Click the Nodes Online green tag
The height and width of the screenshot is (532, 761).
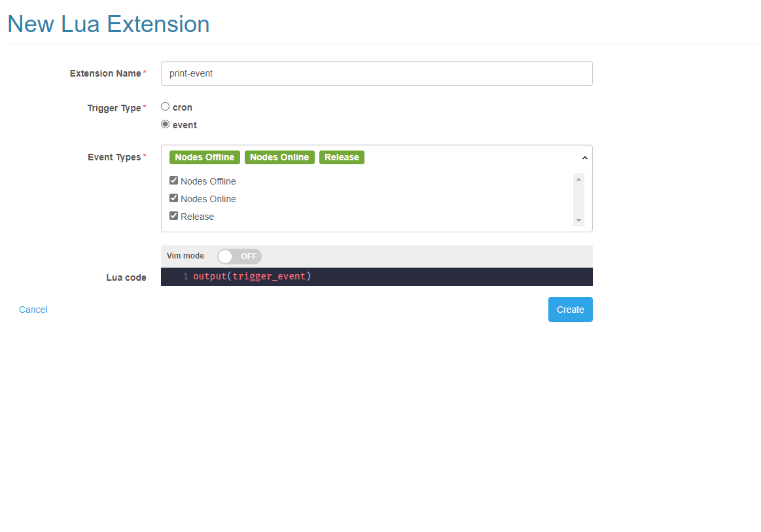pos(279,157)
